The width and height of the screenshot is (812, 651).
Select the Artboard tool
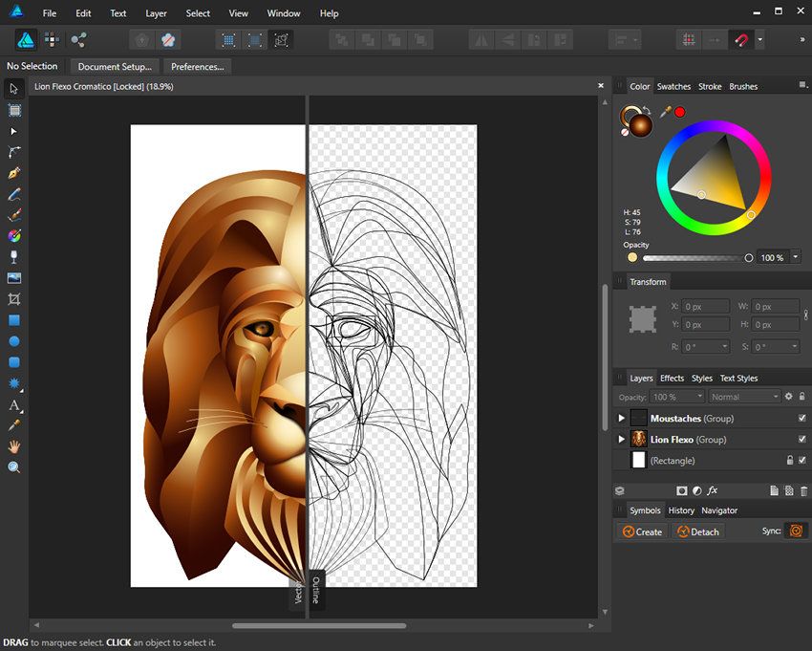click(x=14, y=110)
